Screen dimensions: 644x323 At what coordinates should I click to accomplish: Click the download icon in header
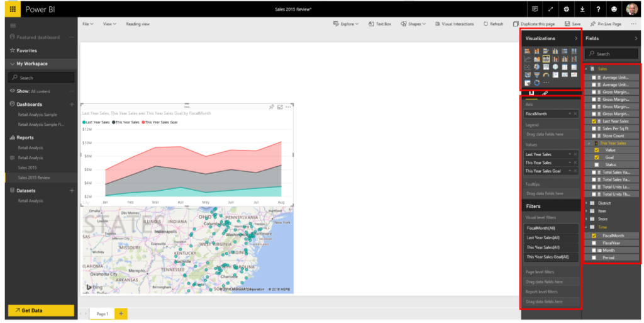(582, 9)
